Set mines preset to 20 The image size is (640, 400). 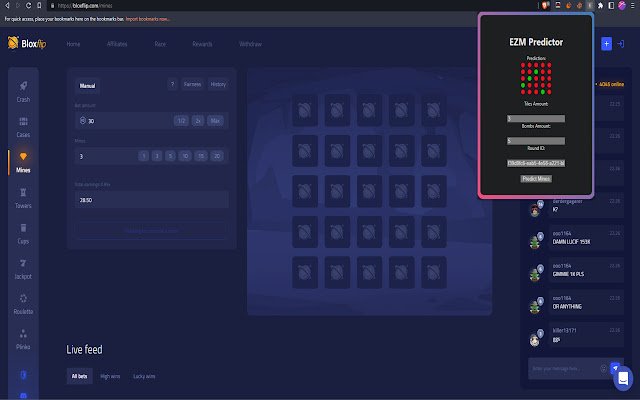[217, 156]
